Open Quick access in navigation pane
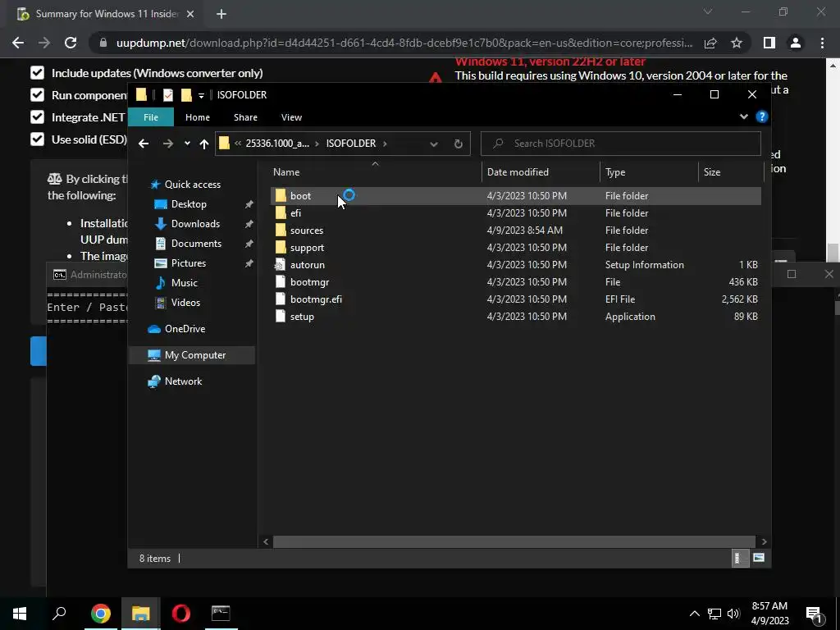This screenshot has height=630, width=840. (x=192, y=185)
